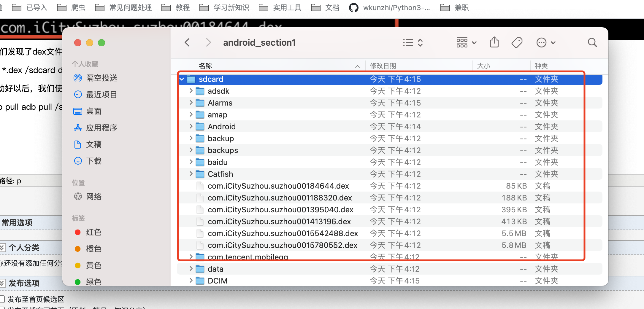Select com.iCitySuzhou.suzhou0015542488.dex file name
The height and width of the screenshot is (309, 644).
coord(283,233)
